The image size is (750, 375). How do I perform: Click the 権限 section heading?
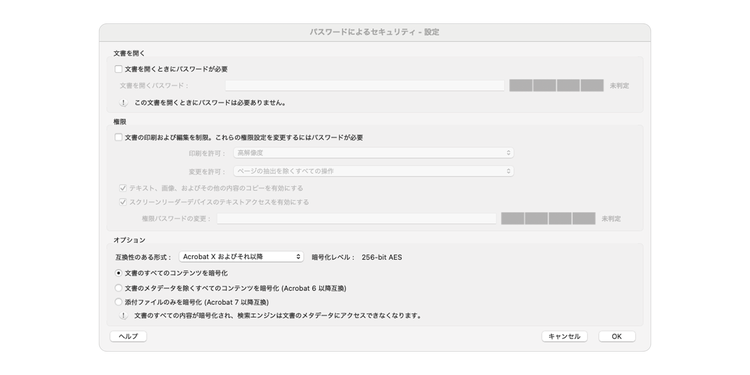[x=120, y=122]
